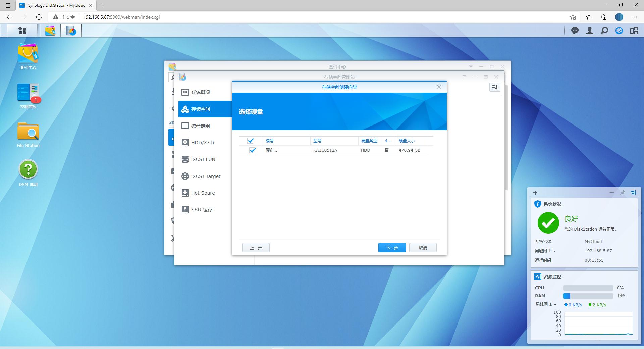Select HDD/SSD in the sidebar

pyautogui.click(x=202, y=143)
